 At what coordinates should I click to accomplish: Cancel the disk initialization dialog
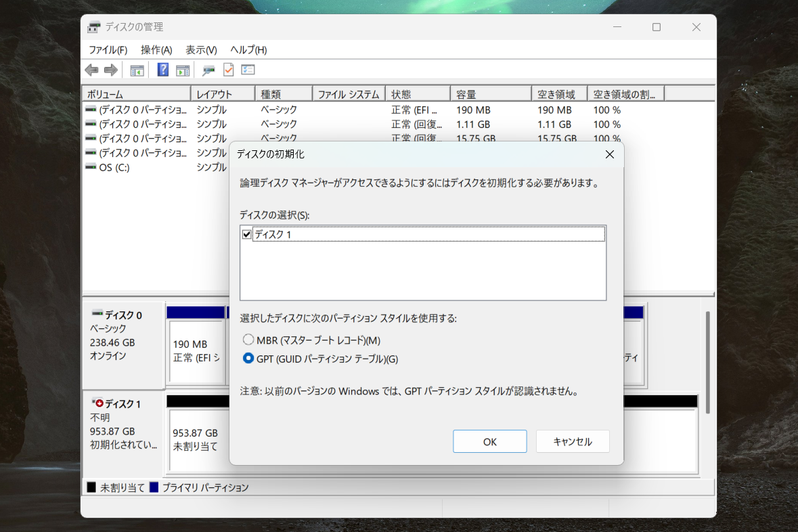[x=573, y=441]
